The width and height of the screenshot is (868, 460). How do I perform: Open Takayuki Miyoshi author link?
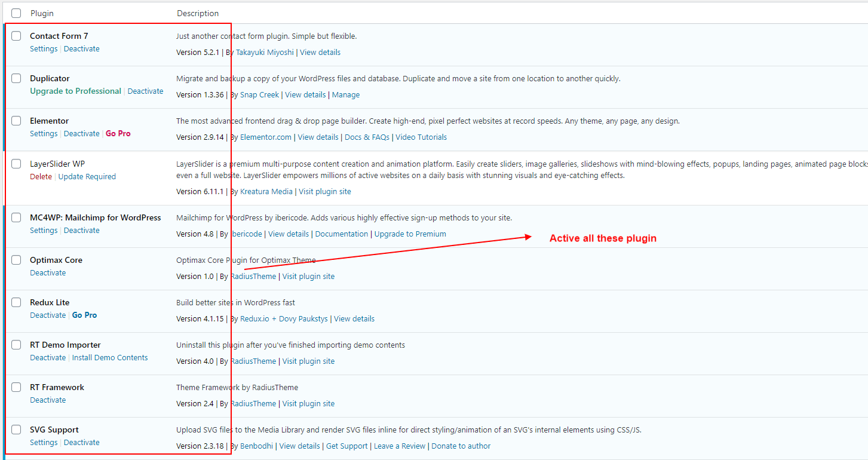pyautogui.click(x=265, y=53)
